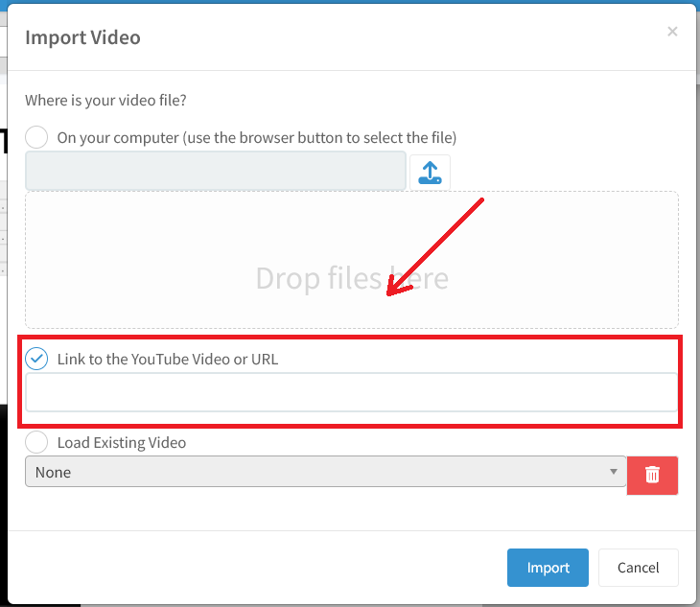Select 'Link to the YouTube Video or URL' radio
The image size is (700, 607).
click(36, 359)
